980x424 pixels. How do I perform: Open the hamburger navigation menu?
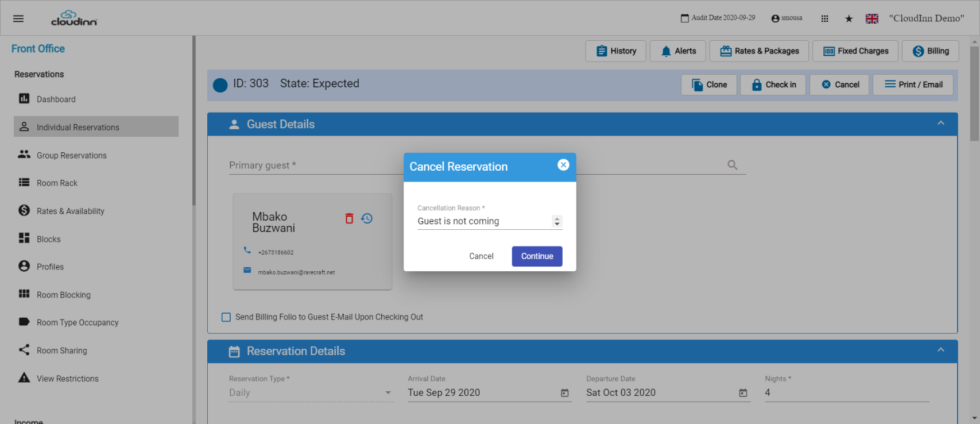18,18
